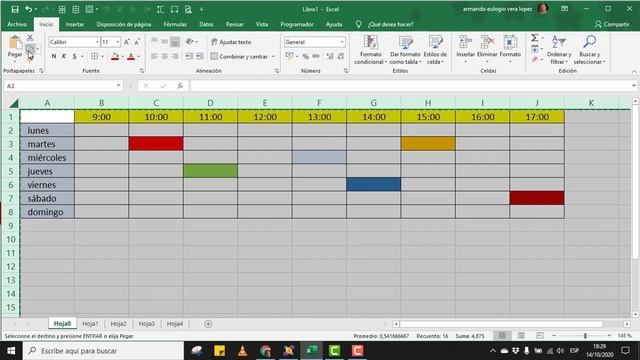Image resolution: width=640 pixels, height=360 pixels.
Task: Cut selection with the scissors icon
Action: (x=30, y=38)
